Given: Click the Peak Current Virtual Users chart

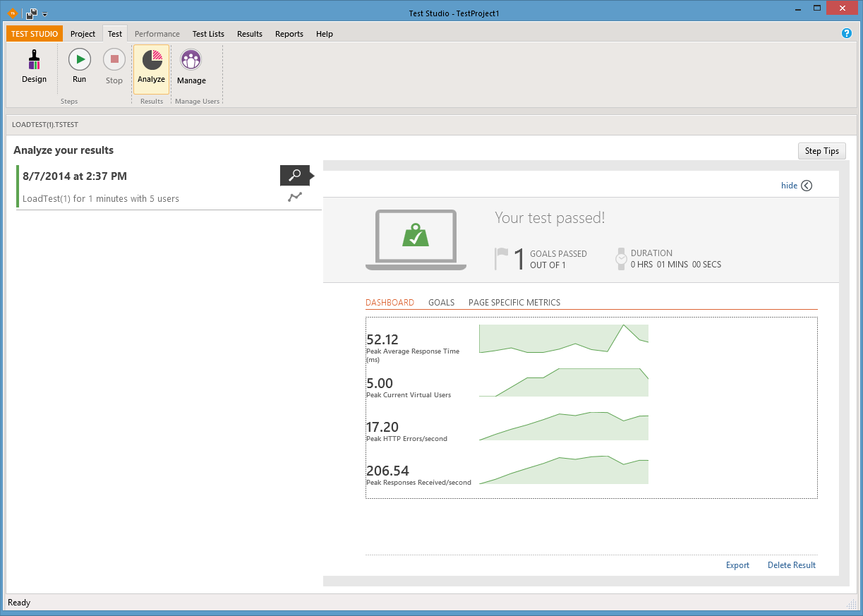Looking at the screenshot, I should [563, 382].
